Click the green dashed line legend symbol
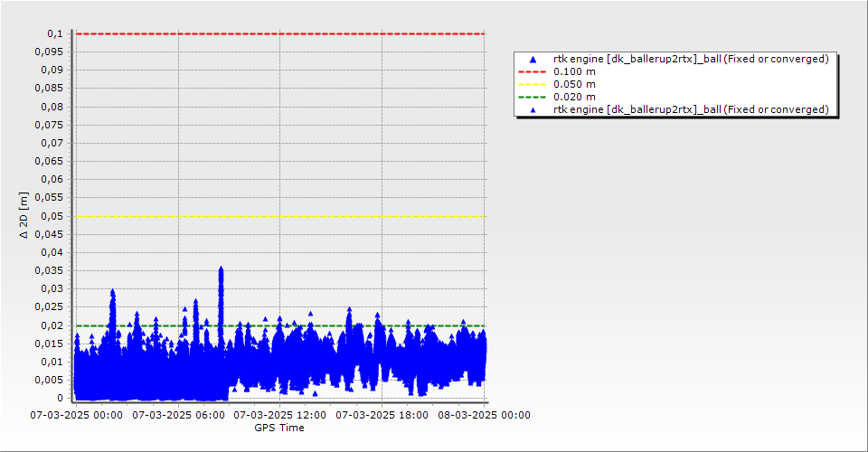Viewport: 868px width, 452px height. point(533,97)
